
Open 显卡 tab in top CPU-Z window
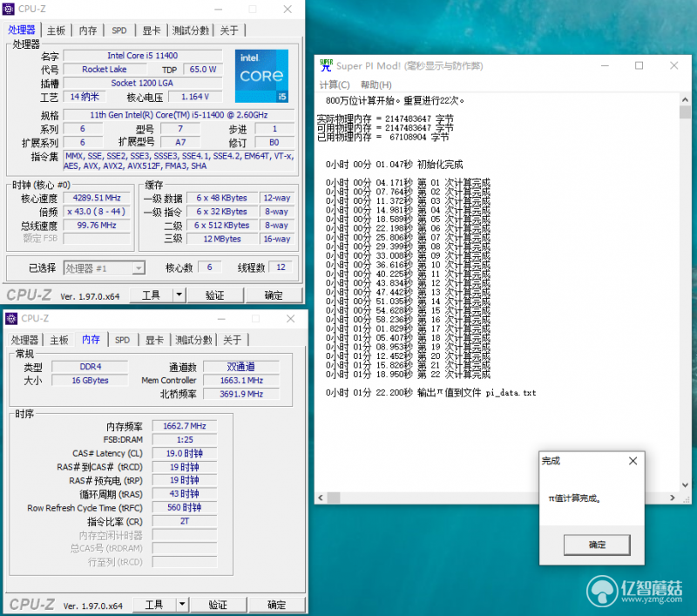pyautogui.click(x=151, y=30)
